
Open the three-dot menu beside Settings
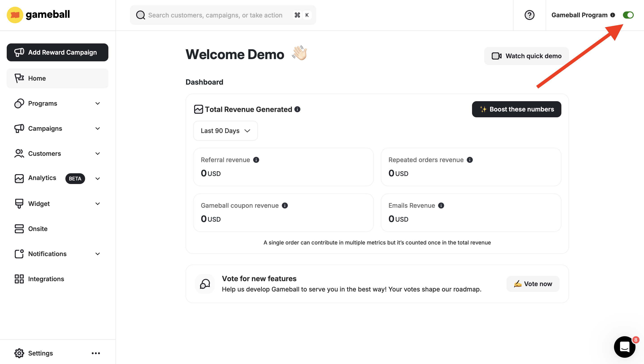(x=96, y=353)
